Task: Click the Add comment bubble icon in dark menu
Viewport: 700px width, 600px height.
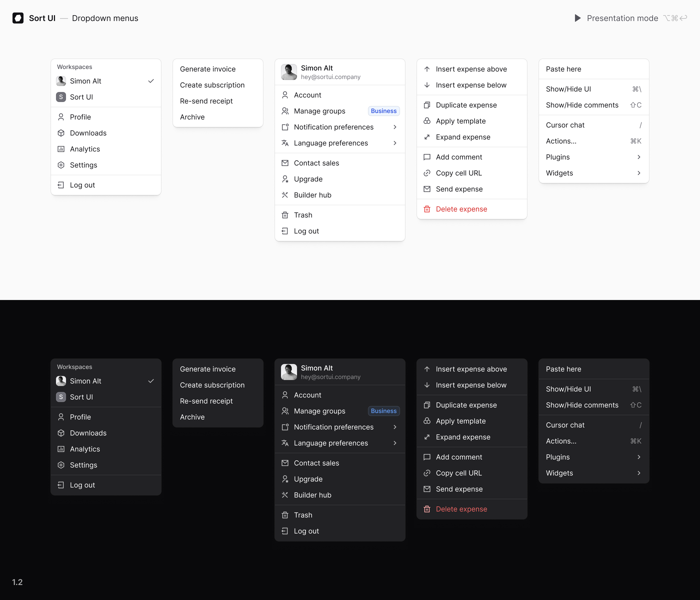Action: [427, 457]
